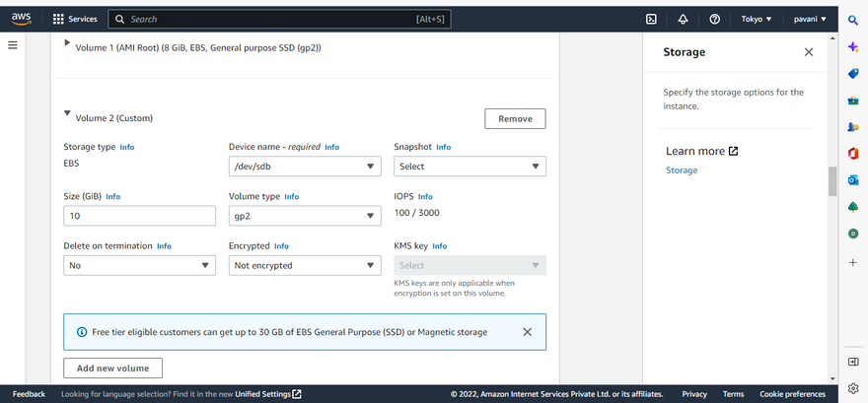868x403 pixels.
Task: Expand Volume 1 (AMI Root) section
Action: 67,43
